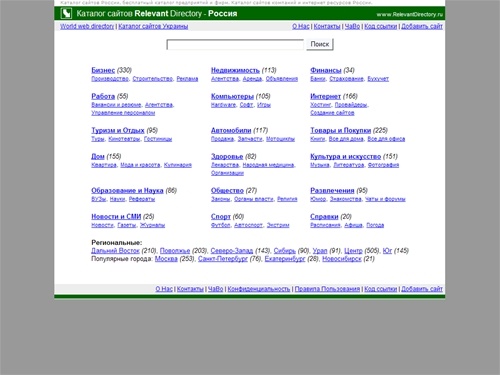Open the Центр regional link
The width and height of the screenshot is (500, 375).
click(x=353, y=251)
